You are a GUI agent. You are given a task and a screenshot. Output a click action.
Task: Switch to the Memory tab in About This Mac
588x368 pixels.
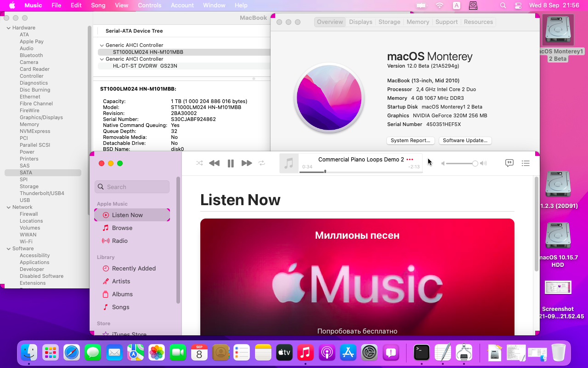pos(418,22)
